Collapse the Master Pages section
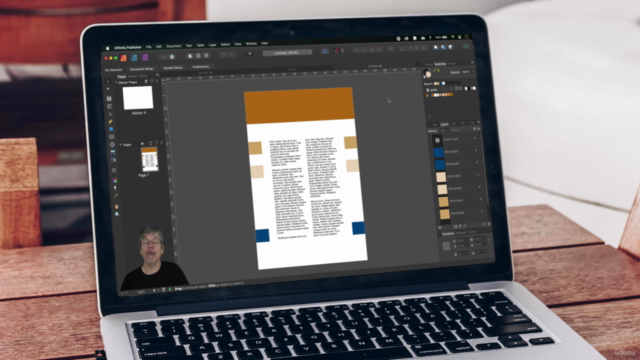The height and width of the screenshot is (360, 640). [x=116, y=82]
